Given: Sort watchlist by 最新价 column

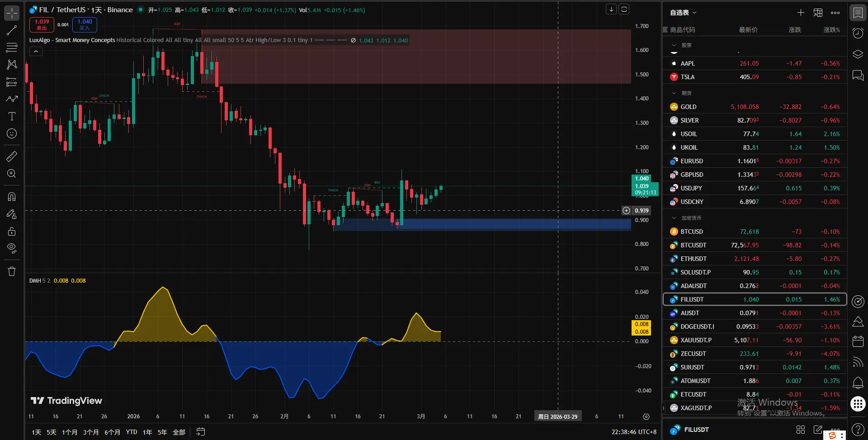Looking at the screenshot, I should pyautogui.click(x=748, y=30).
